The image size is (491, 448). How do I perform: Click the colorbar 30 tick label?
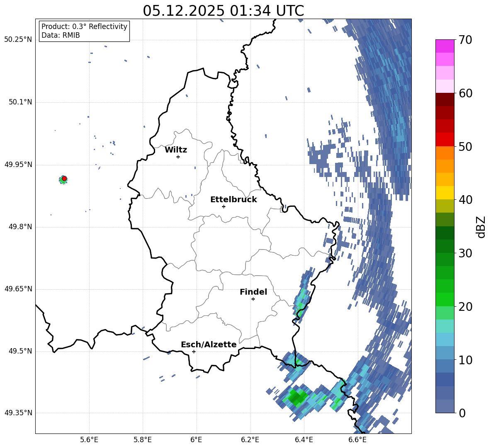[465, 253]
